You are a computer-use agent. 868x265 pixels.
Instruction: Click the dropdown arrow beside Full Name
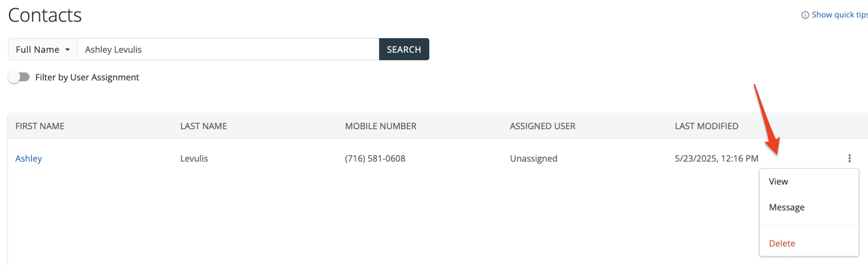click(x=68, y=49)
